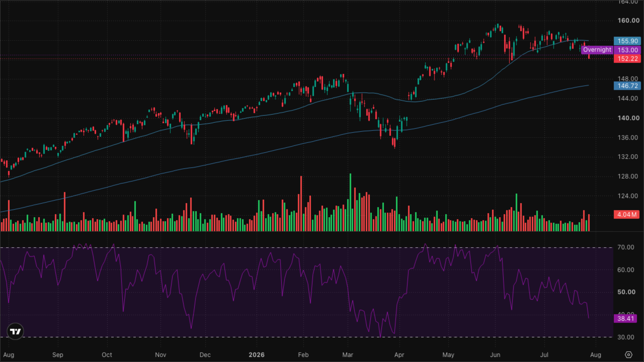The image size is (644, 362).
Task: Click the Apr time axis label
Action: coord(399,355)
